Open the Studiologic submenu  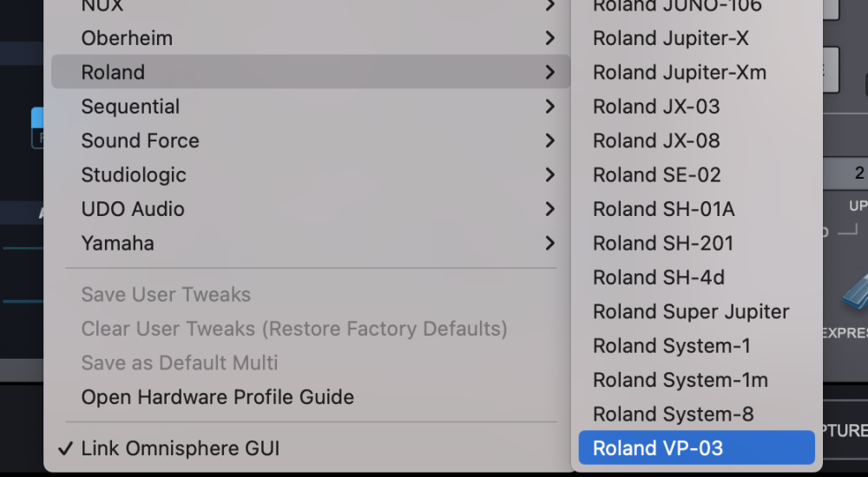[134, 175]
